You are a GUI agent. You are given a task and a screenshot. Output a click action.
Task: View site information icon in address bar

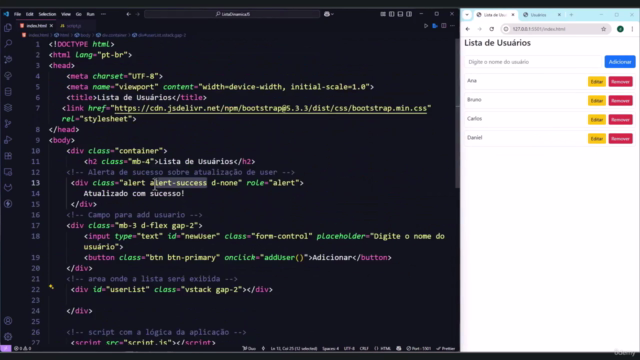click(506, 29)
